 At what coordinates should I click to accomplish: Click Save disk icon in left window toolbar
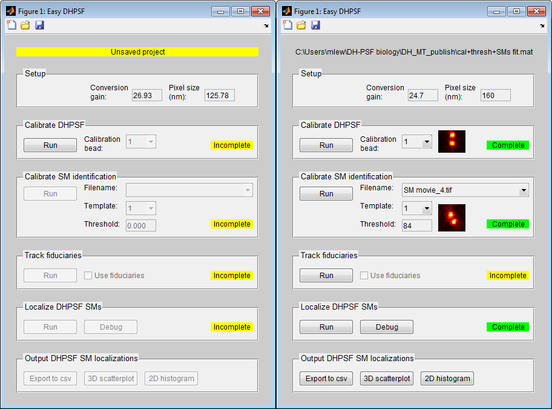tap(39, 25)
